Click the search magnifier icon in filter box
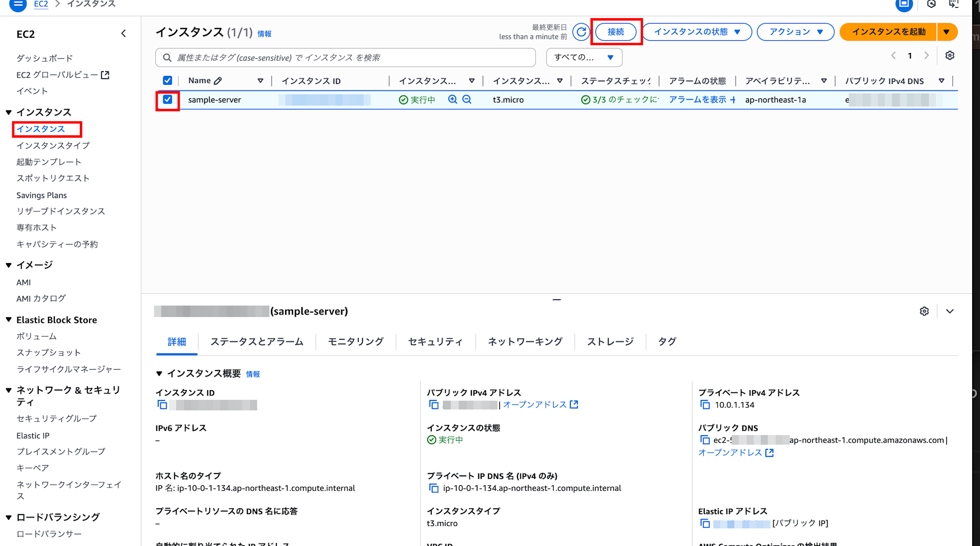 (167, 58)
